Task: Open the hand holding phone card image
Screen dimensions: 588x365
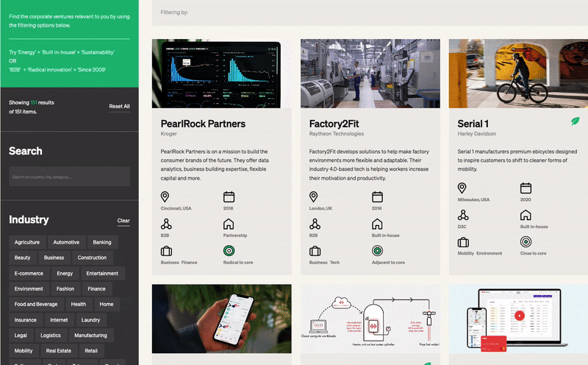Action: (x=222, y=319)
